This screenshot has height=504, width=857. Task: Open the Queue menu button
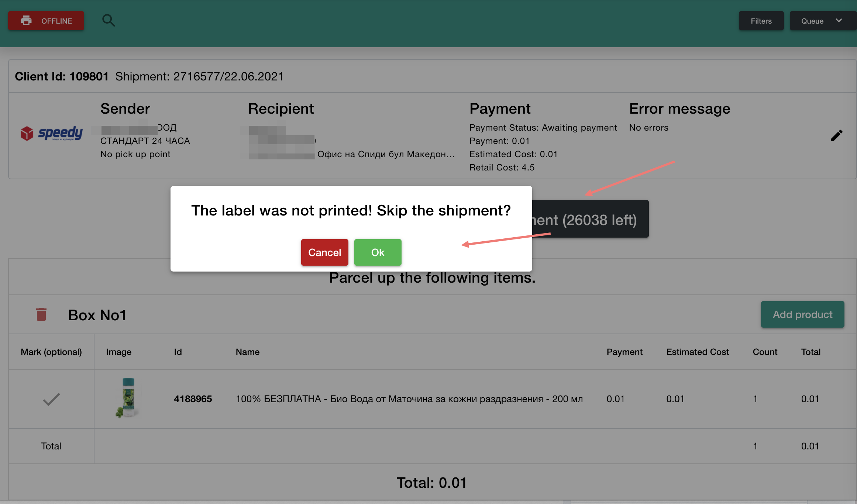click(812, 21)
